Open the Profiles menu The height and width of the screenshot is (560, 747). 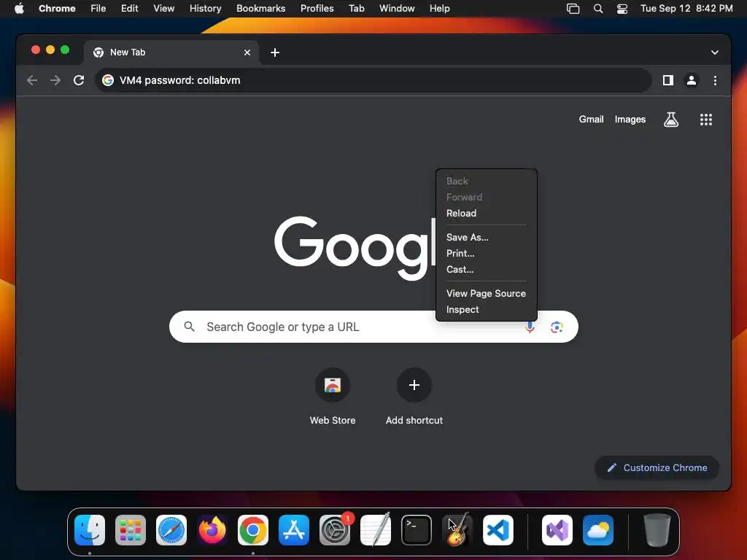click(x=317, y=9)
